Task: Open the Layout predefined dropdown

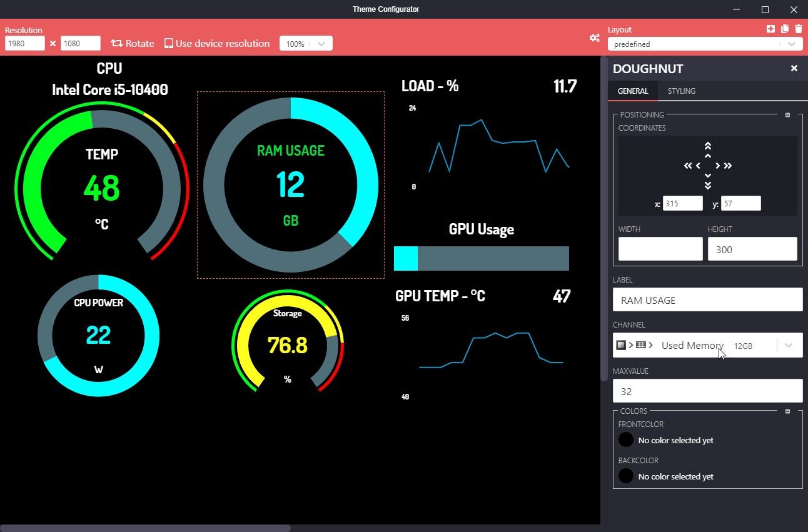Action: (790, 44)
